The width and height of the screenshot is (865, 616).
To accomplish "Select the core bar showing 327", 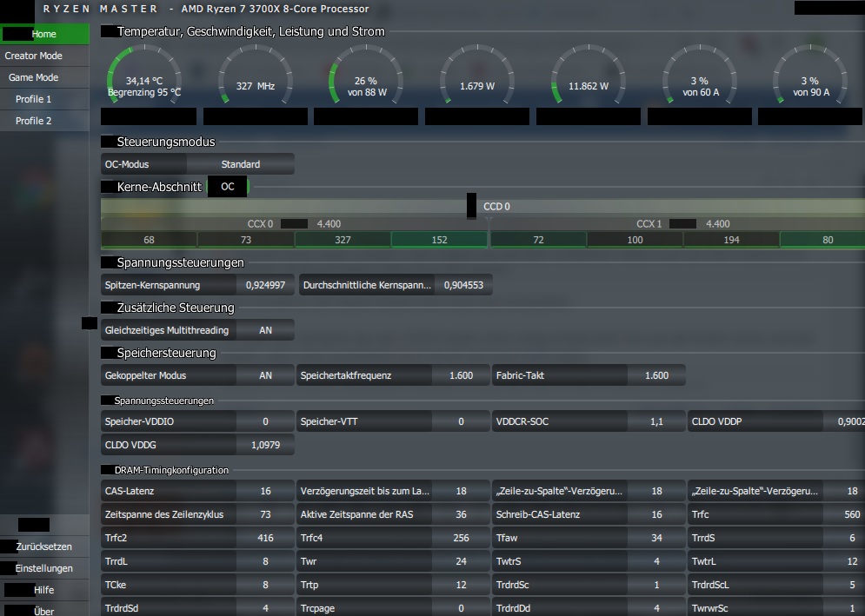I will (x=343, y=240).
